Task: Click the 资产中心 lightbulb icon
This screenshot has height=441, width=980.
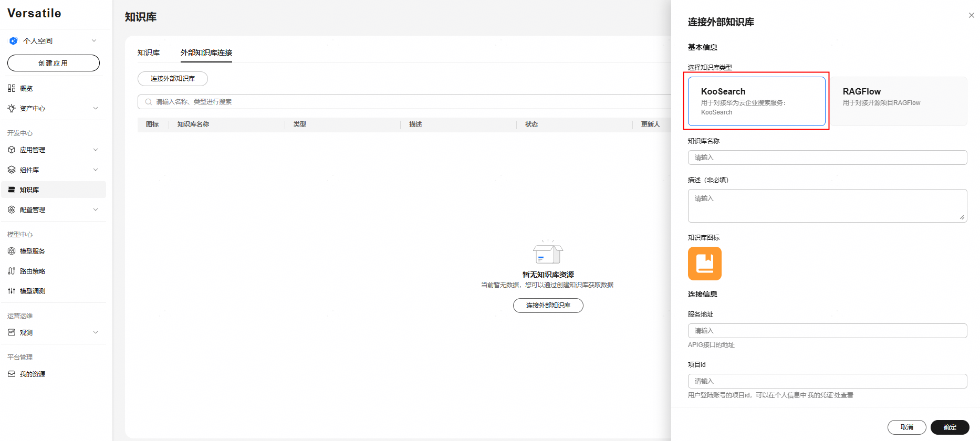Action: tap(12, 108)
